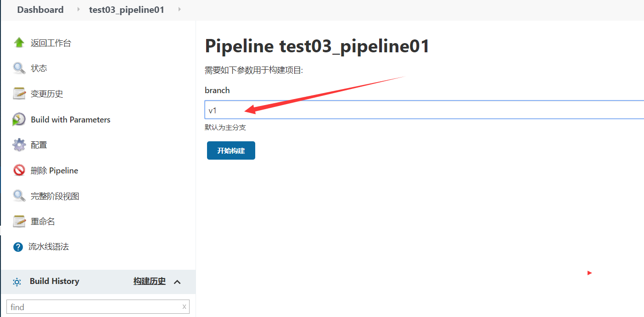The height and width of the screenshot is (317, 644).
Task: Click the red prohibited icon for 删除 Pipeline
Action: point(19,170)
